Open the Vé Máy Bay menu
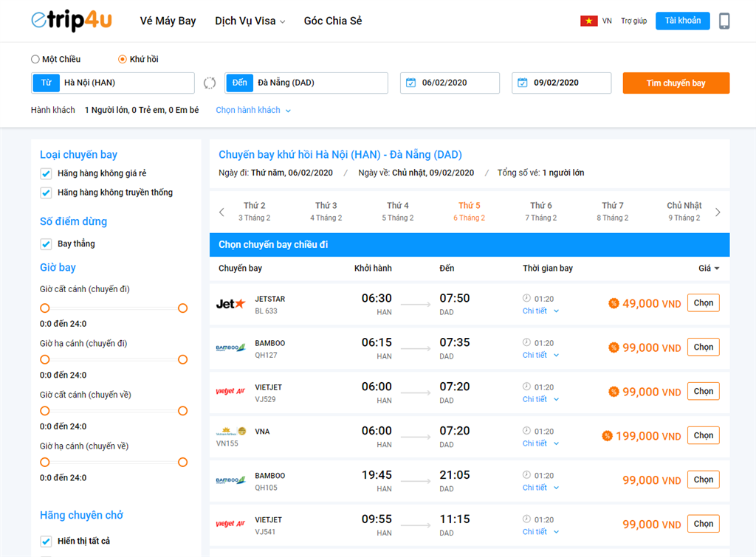756x557 pixels. [x=168, y=21]
